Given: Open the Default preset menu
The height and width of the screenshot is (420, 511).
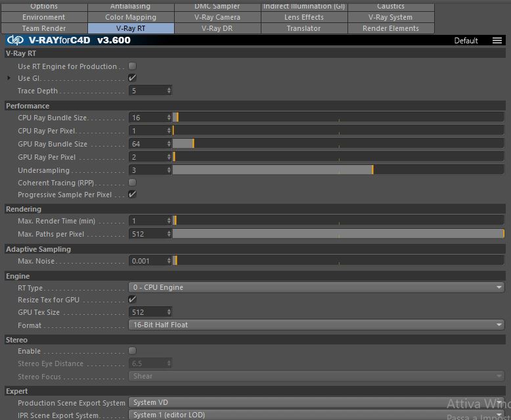Looking at the screenshot, I should [x=466, y=41].
